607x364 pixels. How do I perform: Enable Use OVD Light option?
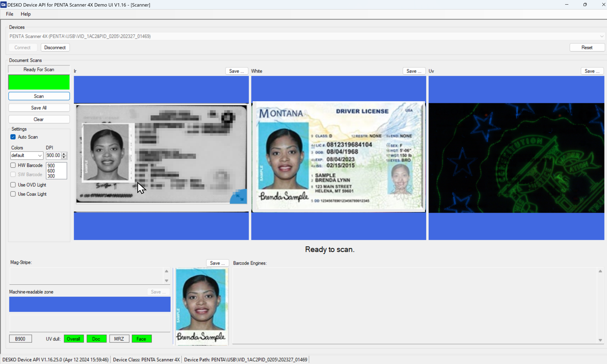click(x=13, y=185)
